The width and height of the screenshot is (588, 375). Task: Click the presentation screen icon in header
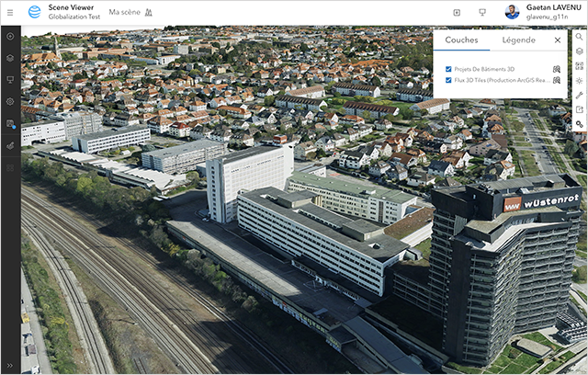(x=482, y=13)
